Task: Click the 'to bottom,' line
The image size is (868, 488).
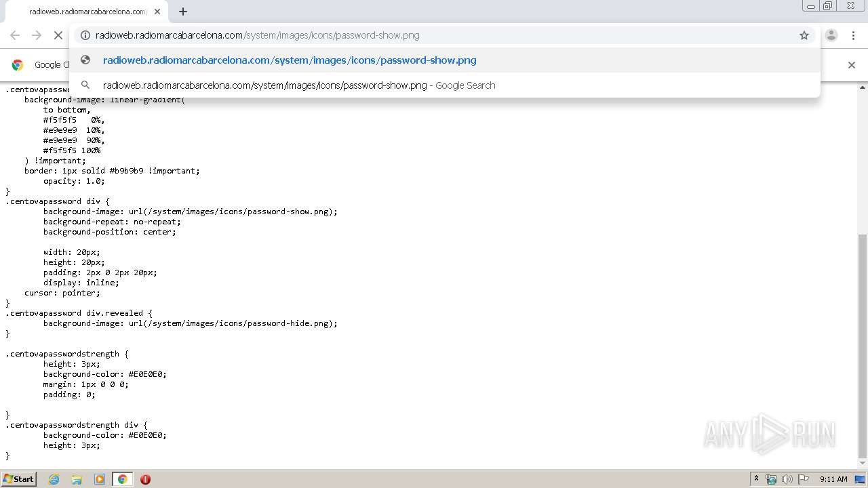Action: 67,110
